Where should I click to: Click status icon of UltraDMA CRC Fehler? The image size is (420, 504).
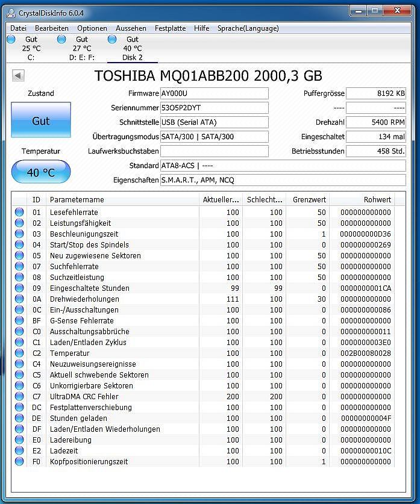click(19, 396)
